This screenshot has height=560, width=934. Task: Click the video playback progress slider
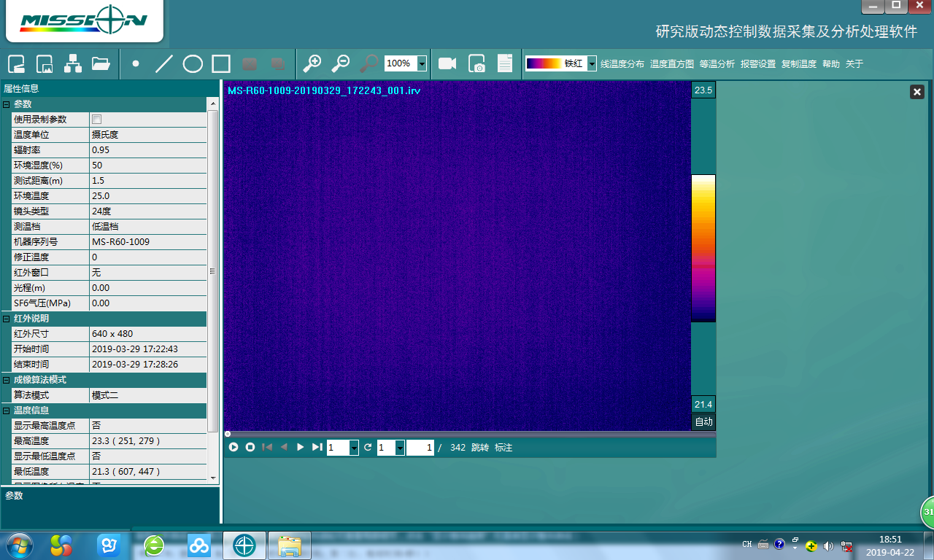471,434
